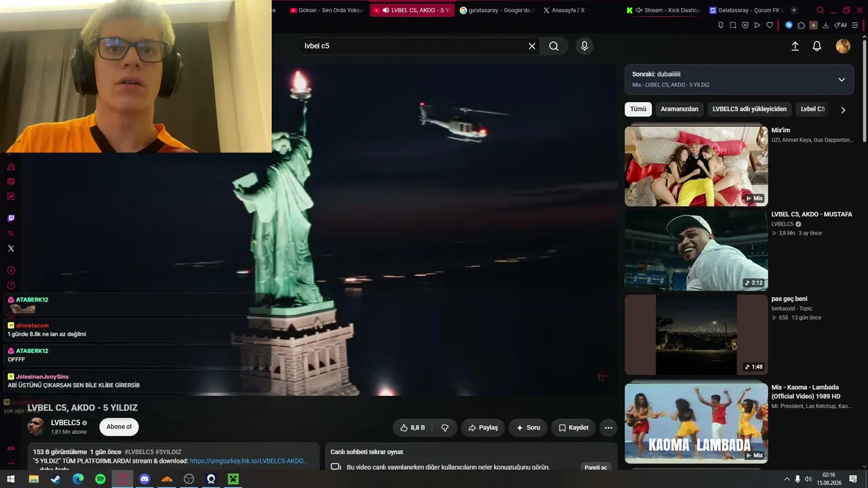Open Twitch in the browser sidebar
Viewport: 868px width, 488px height.
tap(11, 218)
